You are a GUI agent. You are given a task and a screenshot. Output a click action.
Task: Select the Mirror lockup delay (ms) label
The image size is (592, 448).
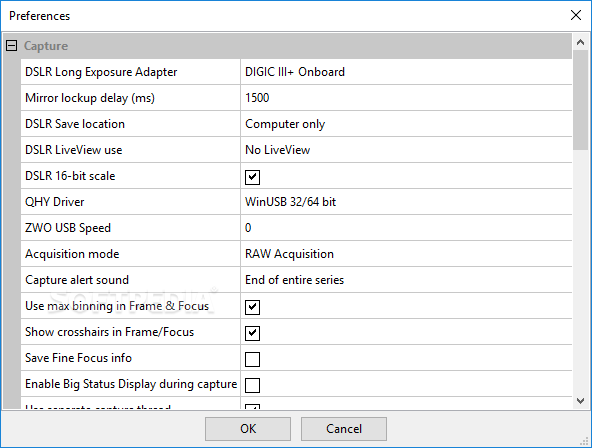point(90,98)
